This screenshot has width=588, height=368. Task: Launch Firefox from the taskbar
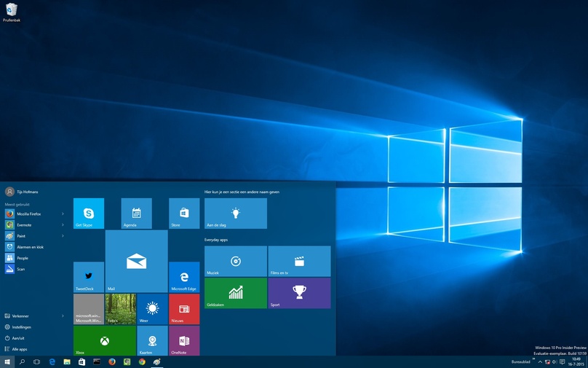point(112,362)
